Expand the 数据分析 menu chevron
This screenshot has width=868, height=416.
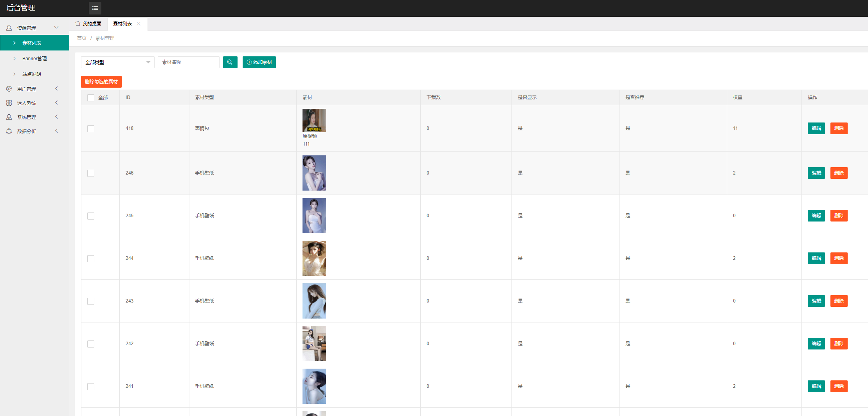click(56, 131)
